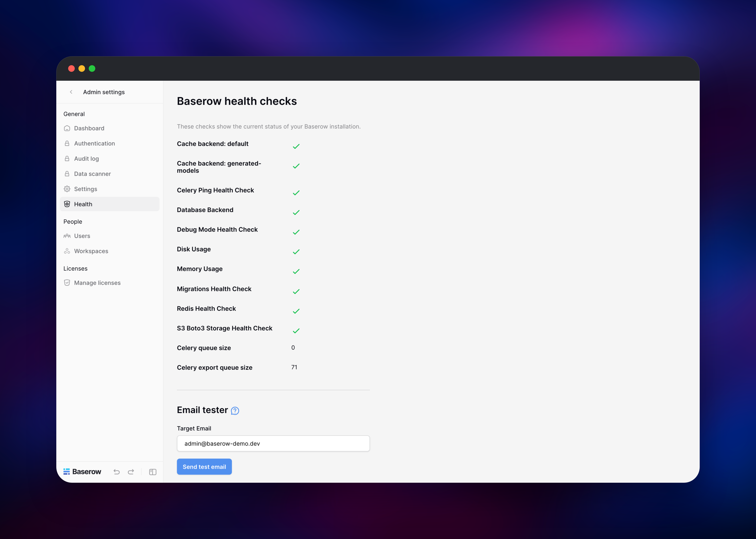Screen dimensions: 756x539
Task: Click the gear icon beside Settings
Action: (x=67, y=189)
